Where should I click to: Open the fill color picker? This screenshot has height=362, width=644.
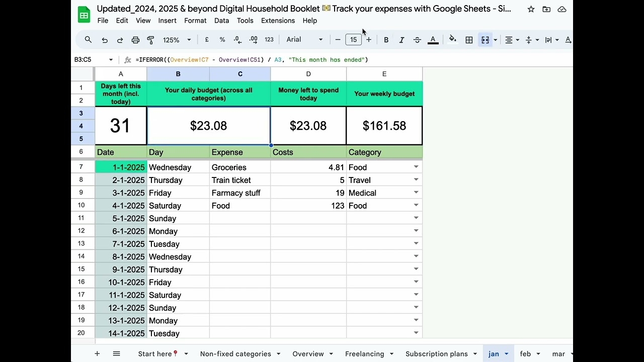point(452,40)
